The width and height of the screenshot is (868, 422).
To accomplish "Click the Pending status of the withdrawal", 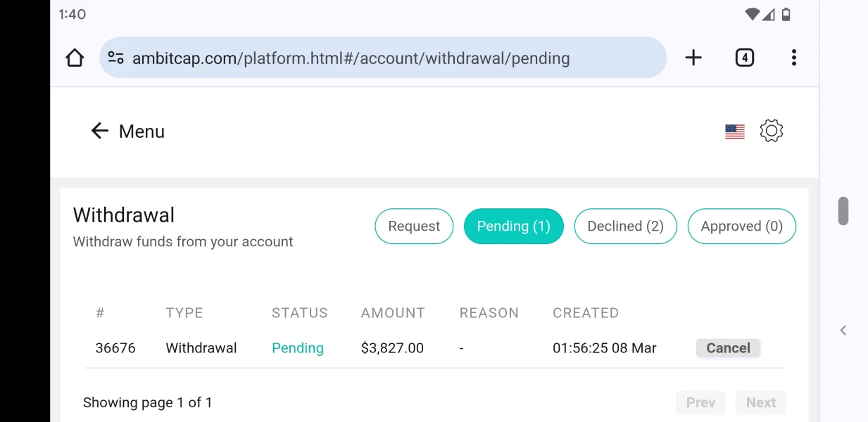I will pyautogui.click(x=298, y=348).
